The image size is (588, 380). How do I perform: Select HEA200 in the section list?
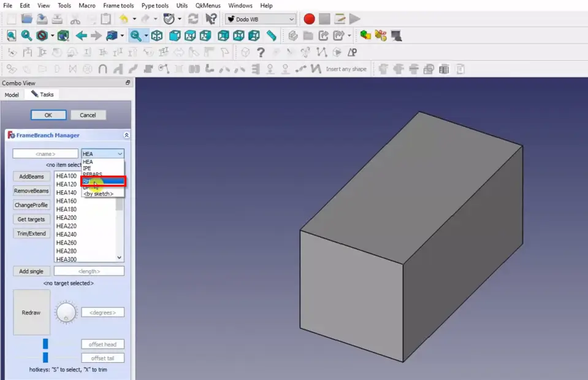coord(67,217)
